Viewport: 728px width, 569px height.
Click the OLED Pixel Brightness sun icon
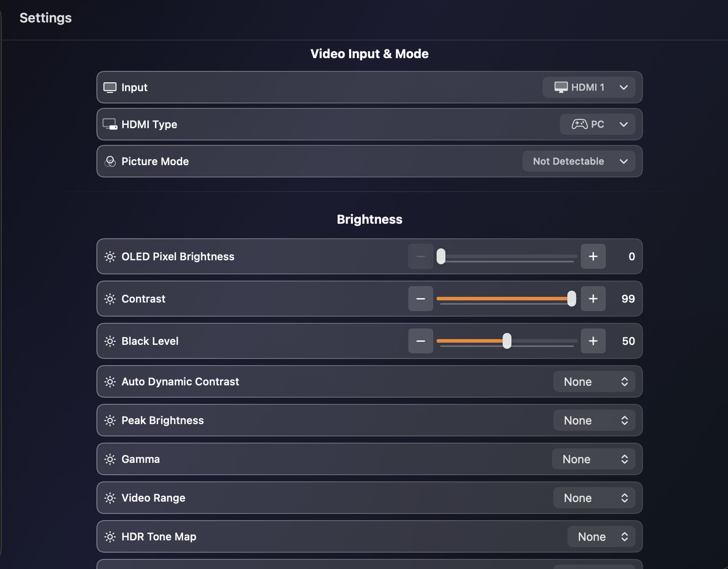click(x=110, y=256)
